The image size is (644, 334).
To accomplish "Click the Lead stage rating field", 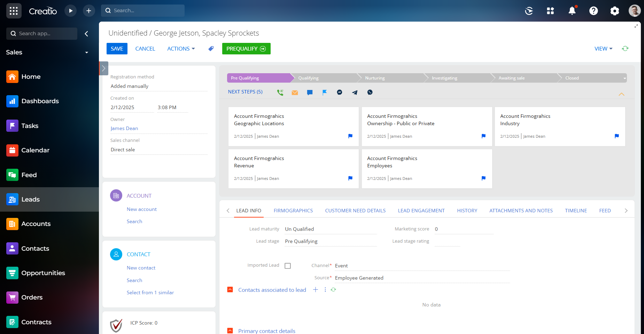I will tap(447, 241).
